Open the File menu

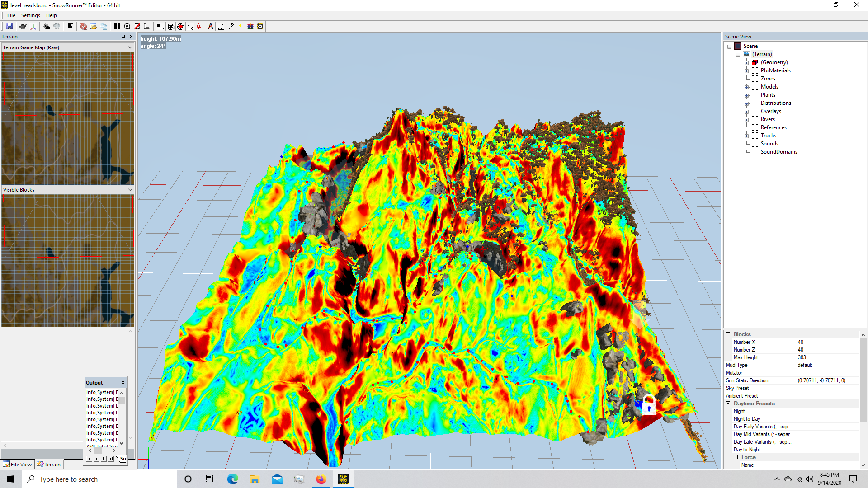(x=11, y=15)
